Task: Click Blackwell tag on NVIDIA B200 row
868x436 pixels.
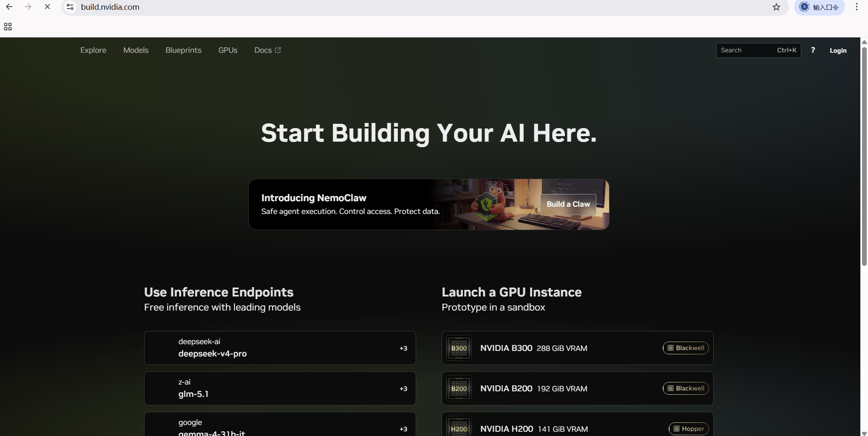Action: pos(686,388)
